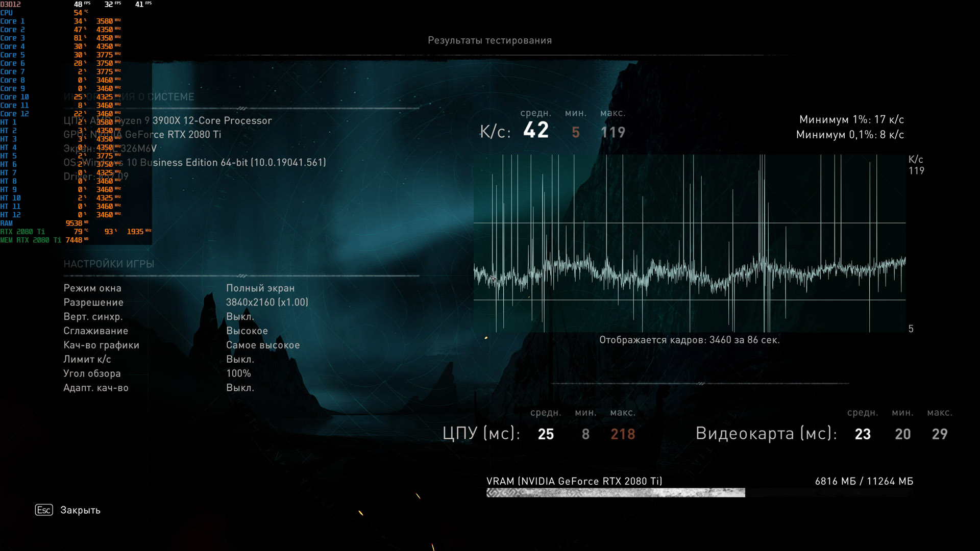This screenshot has height=551, width=980.
Task: Click the Видеокарта min value 20
Action: pos(903,434)
